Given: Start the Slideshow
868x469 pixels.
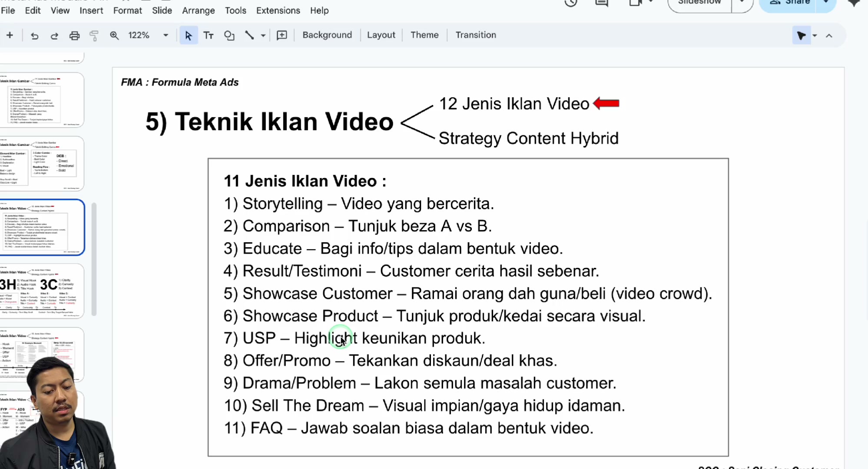Looking at the screenshot, I should pos(699,3).
